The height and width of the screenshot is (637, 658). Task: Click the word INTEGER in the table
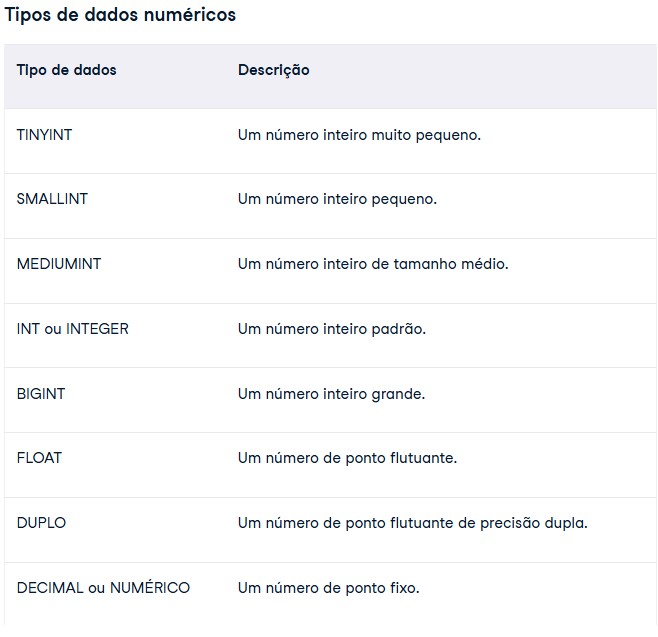point(97,328)
